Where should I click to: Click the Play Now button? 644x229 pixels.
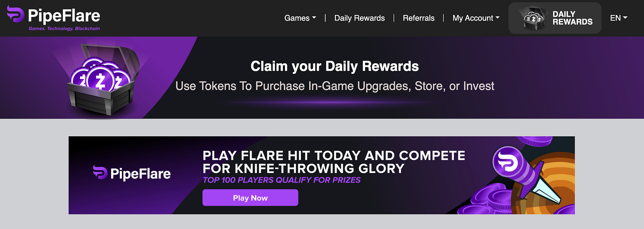pos(250,198)
